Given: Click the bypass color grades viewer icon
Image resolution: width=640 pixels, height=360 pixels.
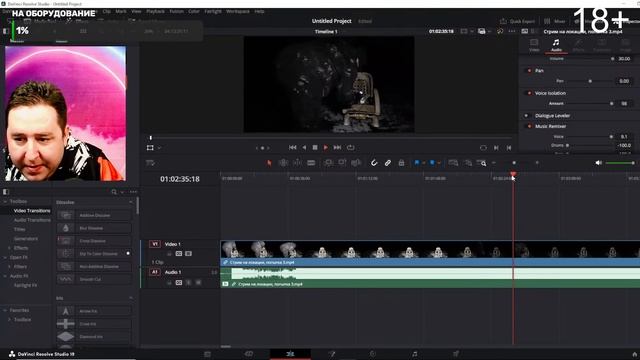Looking at the screenshot, I should (500, 31).
